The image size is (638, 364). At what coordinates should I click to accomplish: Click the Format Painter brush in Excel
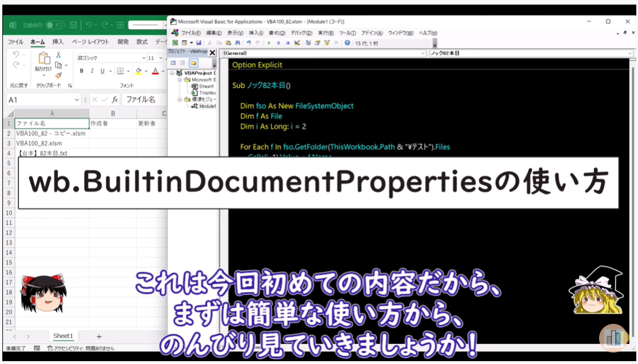tap(58, 75)
